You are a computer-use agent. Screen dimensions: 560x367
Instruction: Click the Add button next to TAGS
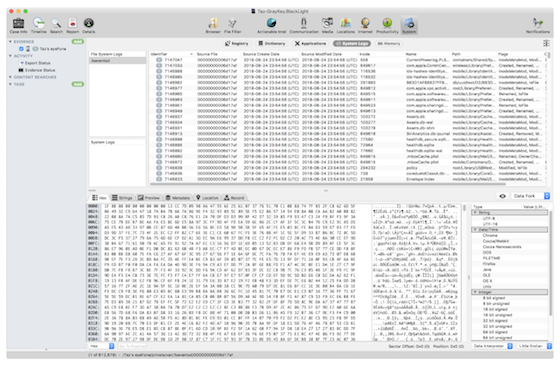pyautogui.click(x=78, y=84)
